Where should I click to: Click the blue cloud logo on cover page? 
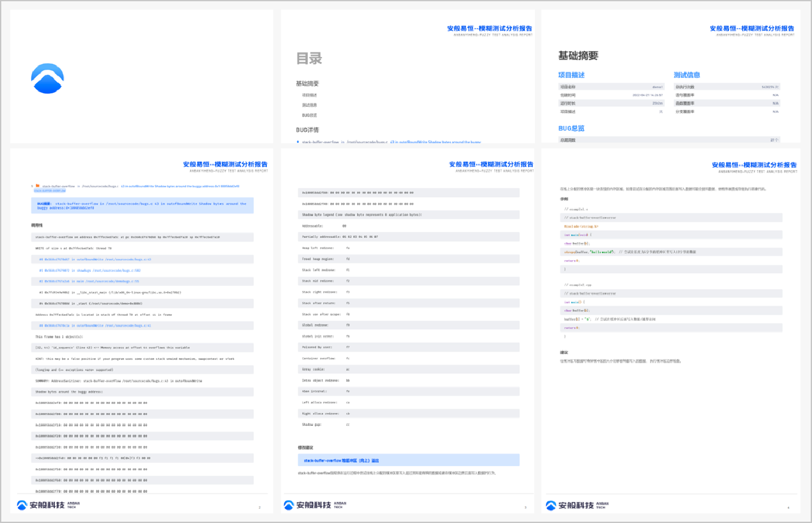tap(47, 79)
